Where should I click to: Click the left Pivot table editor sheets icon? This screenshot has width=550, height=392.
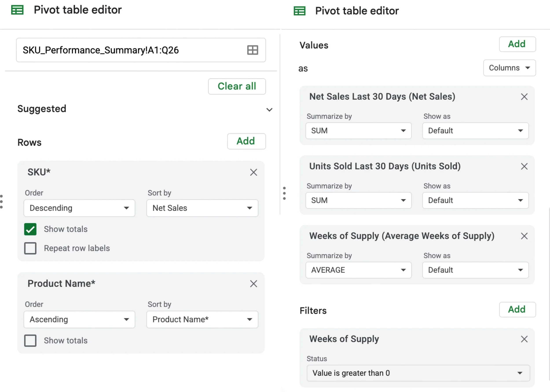(17, 10)
